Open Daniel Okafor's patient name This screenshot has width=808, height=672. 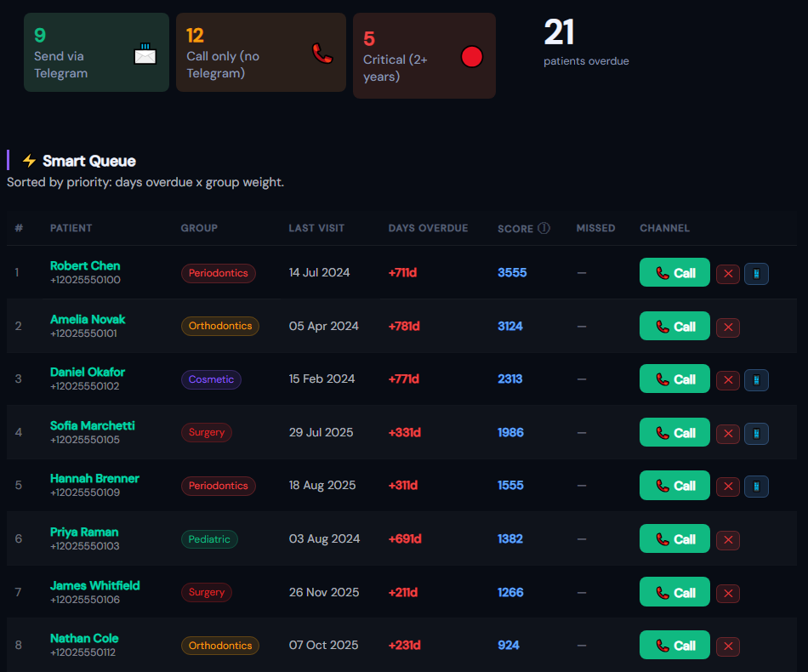point(88,372)
